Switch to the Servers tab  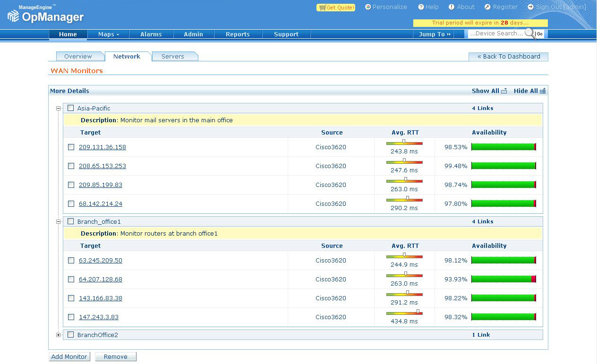point(173,57)
